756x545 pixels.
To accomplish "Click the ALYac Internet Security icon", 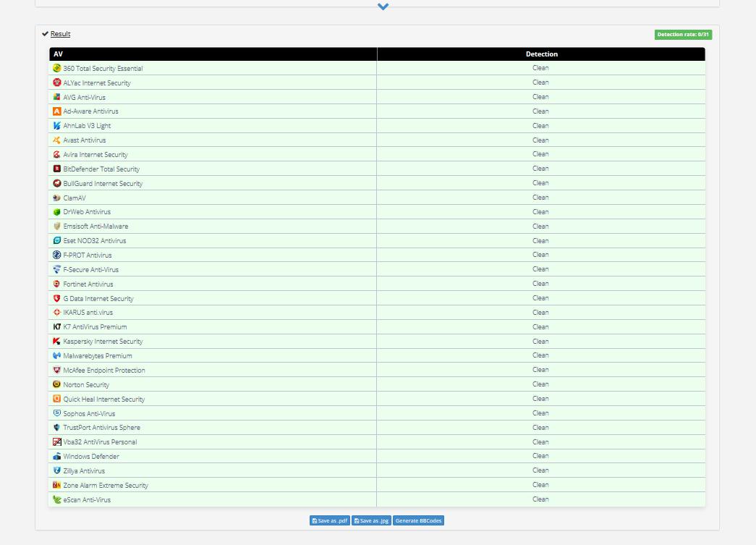I will (57, 83).
